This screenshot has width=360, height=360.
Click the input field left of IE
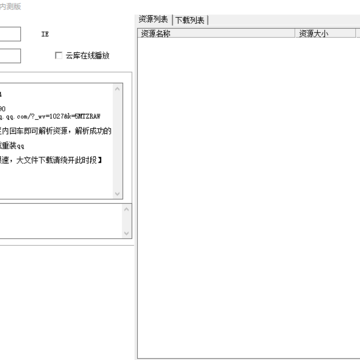coord(10,34)
